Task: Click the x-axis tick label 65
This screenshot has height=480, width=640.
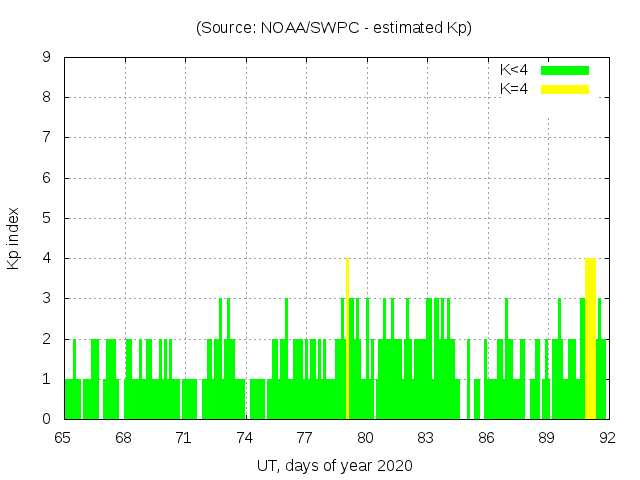Action: pos(63,437)
